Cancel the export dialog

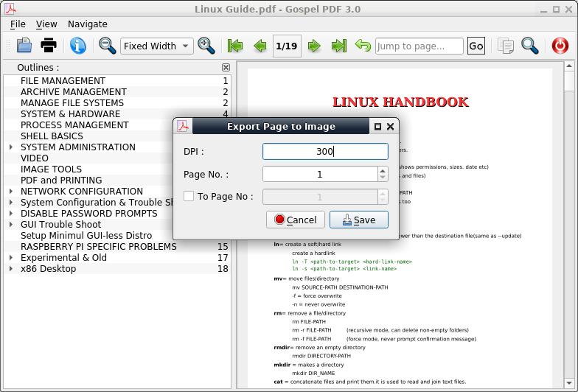click(x=296, y=220)
